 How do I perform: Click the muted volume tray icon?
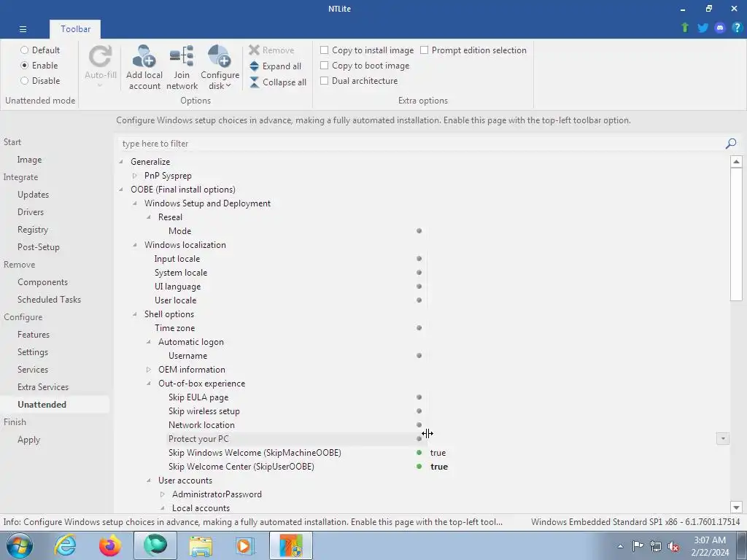(x=673, y=546)
